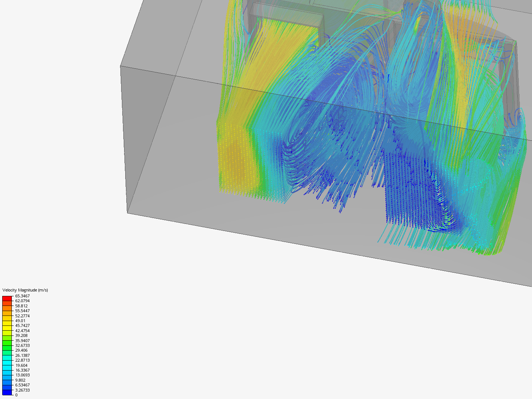Viewport: 532px width, 399px height.
Task: Click the legend value 6.53467
Action: [x=23, y=385]
